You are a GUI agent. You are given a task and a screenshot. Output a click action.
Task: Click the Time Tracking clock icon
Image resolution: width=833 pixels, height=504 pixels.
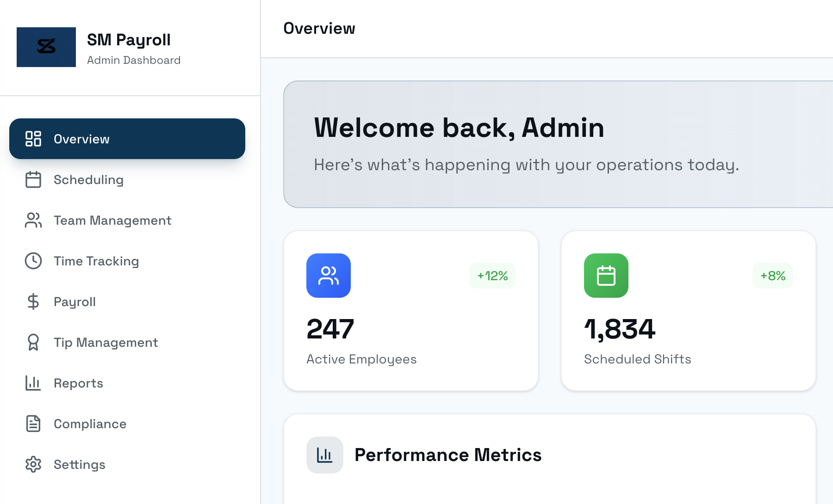(33, 261)
